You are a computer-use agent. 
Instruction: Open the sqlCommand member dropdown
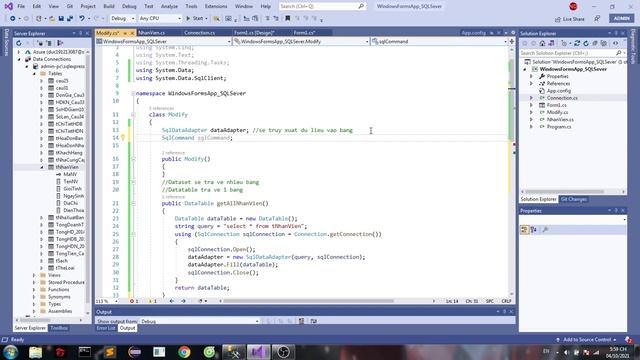[x=439, y=41]
